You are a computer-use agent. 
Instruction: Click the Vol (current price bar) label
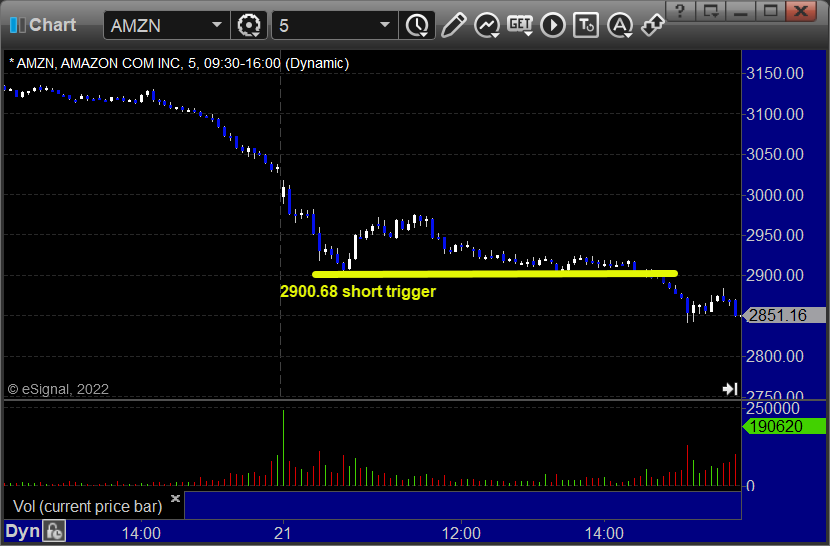tap(87, 506)
